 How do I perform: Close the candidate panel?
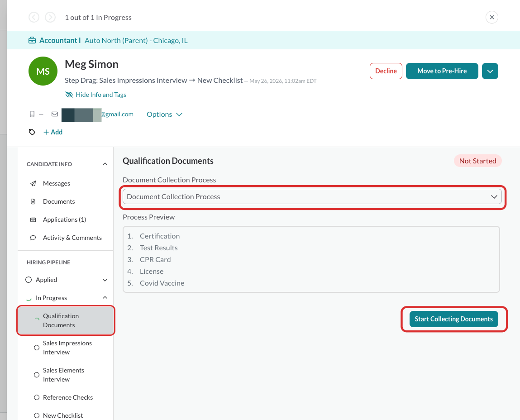[x=492, y=17]
